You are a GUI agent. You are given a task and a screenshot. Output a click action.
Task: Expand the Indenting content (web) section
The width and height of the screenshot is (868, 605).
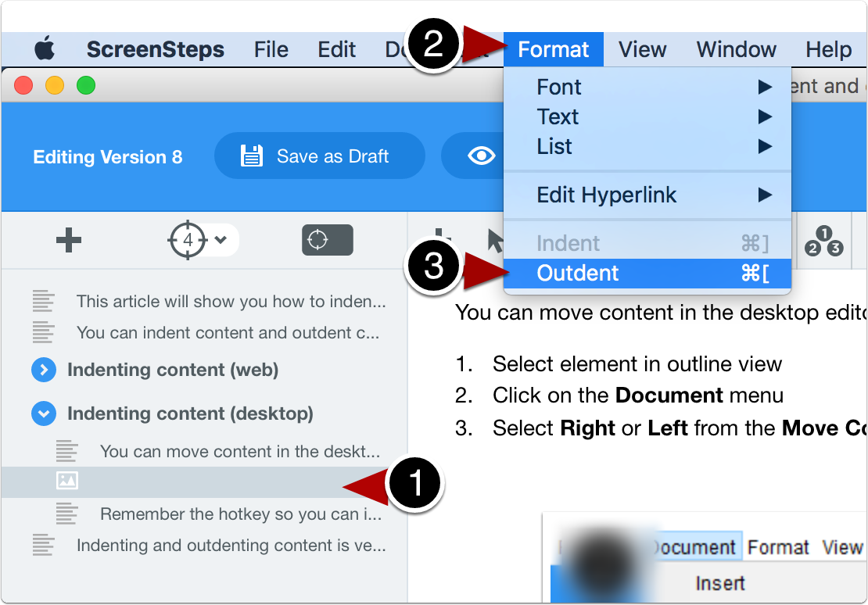pyautogui.click(x=44, y=370)
